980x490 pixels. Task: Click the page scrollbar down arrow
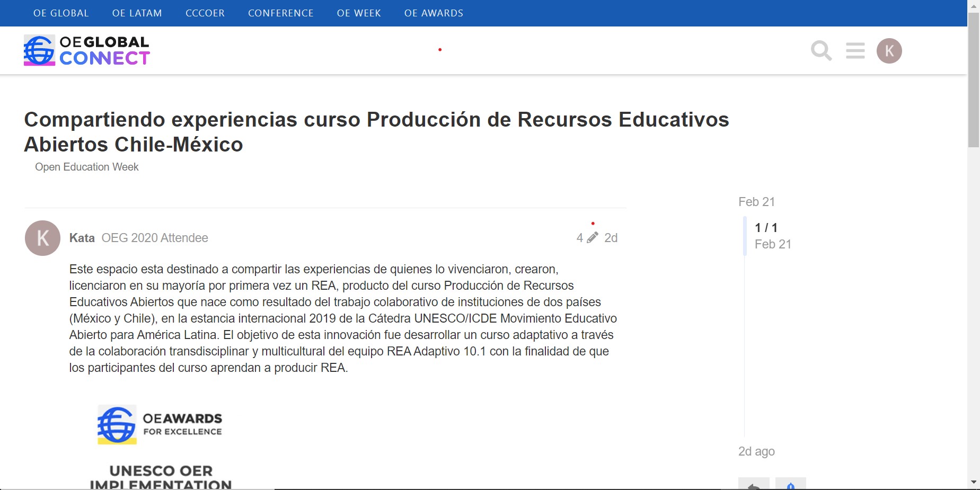(x=973, y=482)
